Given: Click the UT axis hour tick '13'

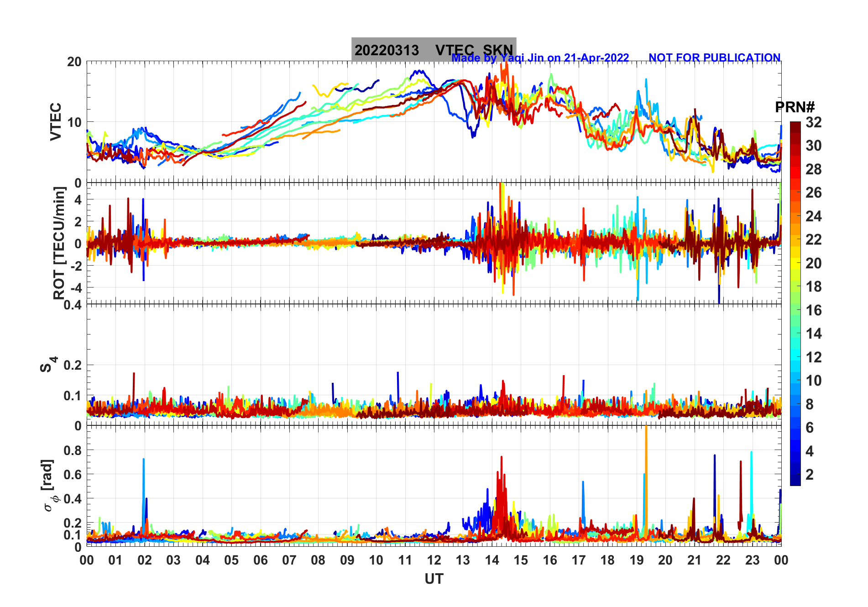Looking at the screenshot, I should pyautogui.click(x=463, y=560).
